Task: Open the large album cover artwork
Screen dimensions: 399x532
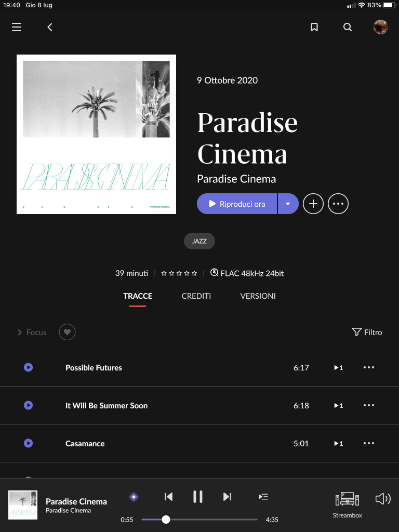Action: [96, 135]
